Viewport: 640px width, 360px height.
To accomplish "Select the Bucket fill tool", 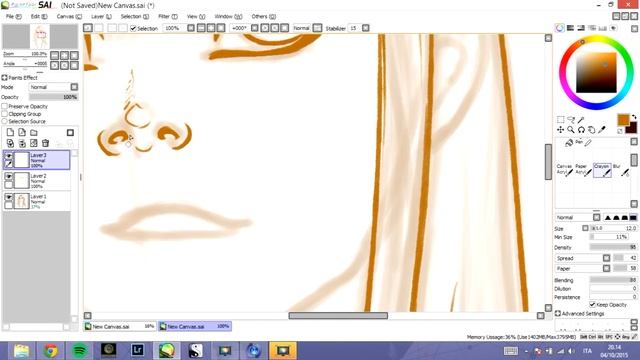I will click(569, 142).
